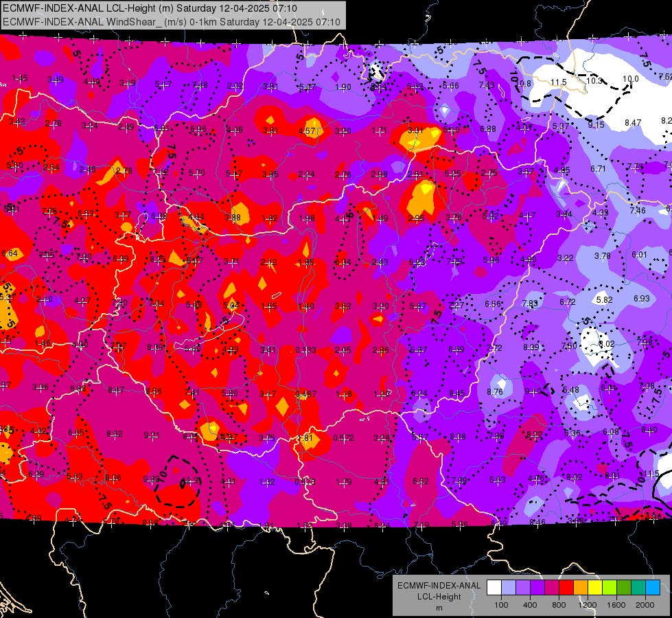Click the grid value 10.0
This screenshot has width=672, height=618.
click(x=630, y=79)
